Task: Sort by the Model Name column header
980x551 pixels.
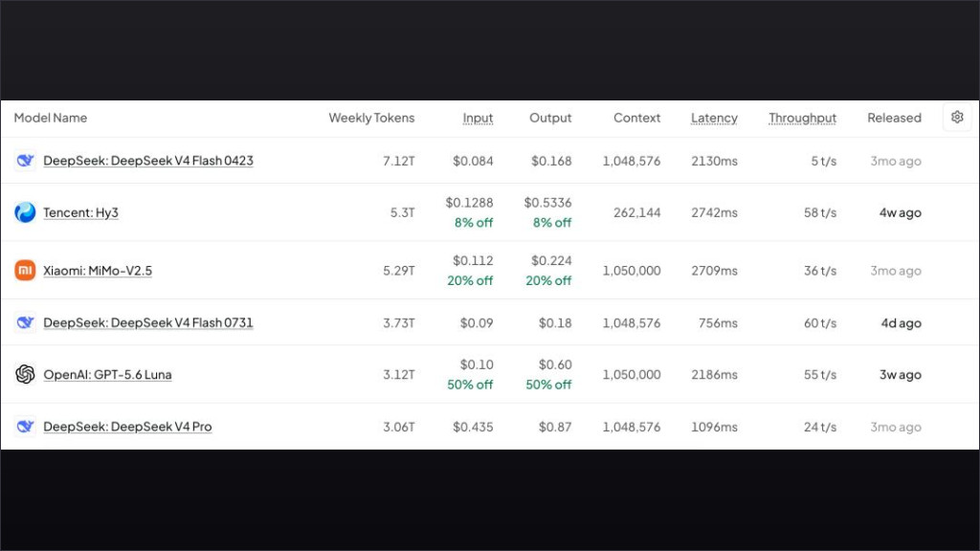Action: coord(51,118)
